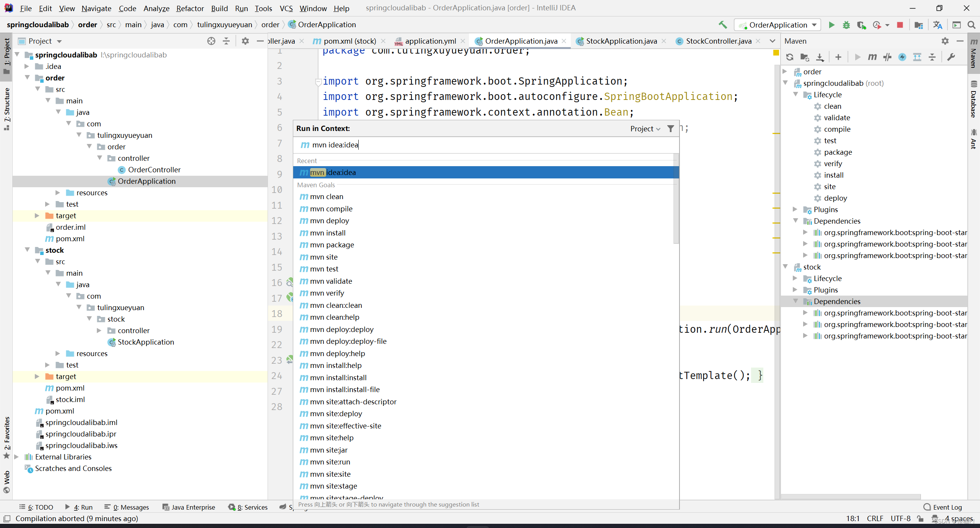This screenshot has width=980, height=528.
Task: Toggle the Structure tool window side tab
Action: click(7, 109)
